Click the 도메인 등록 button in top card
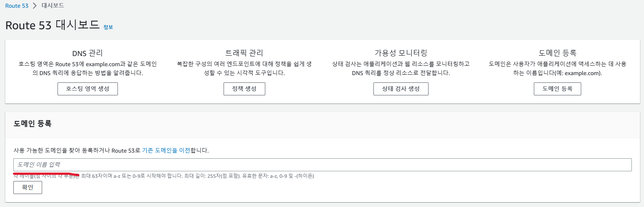Image resolution: width=644 pixels, height=207 pixels. (557, 89)
